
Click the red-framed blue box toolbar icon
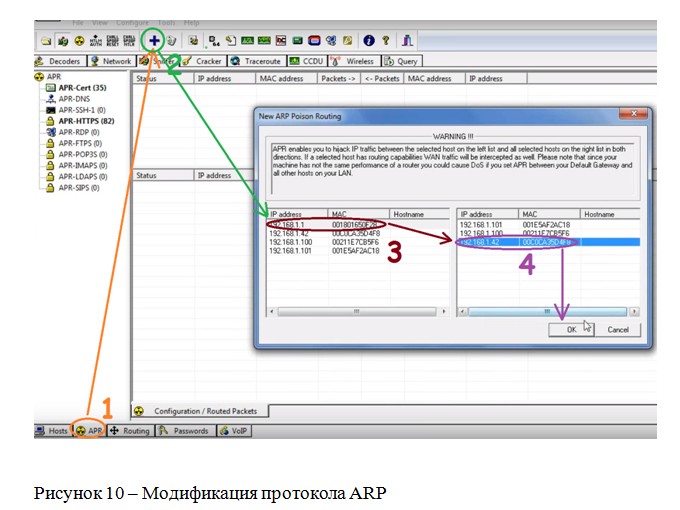tap(314, 41)
